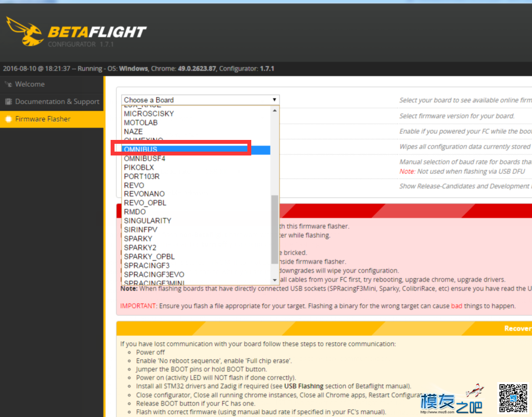The height and width of the screenshot is (417, 532).
Task: Pick SPRACINGF3EVO in the dropdown list
Action: (x=196, y=274)
